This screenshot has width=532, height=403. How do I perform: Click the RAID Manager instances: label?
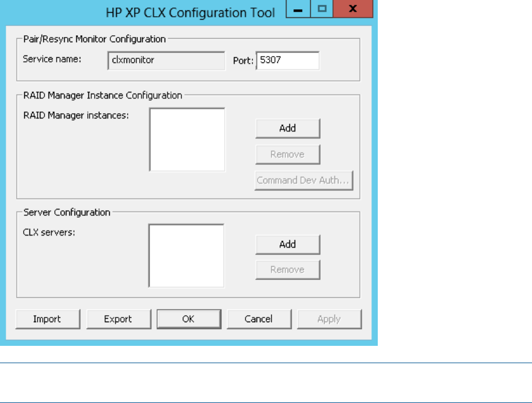tap(76, 115)
